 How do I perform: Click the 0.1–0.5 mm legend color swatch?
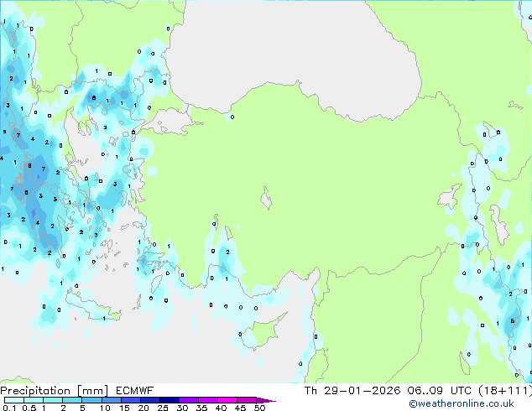coord(14,400)
